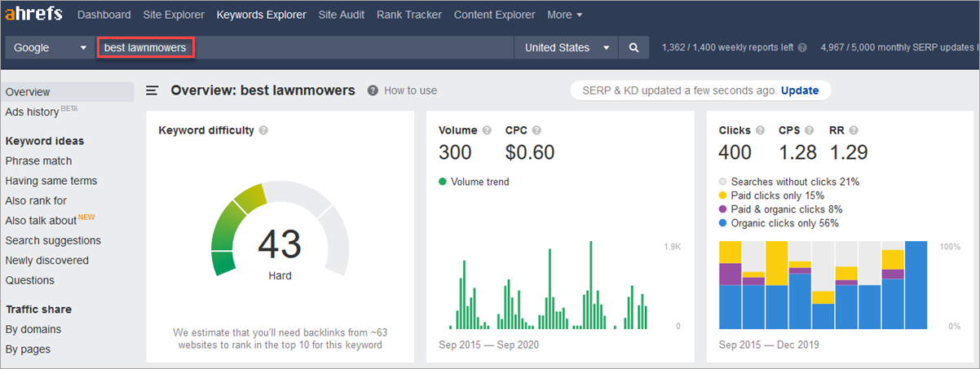Click help icon next to Keyword difficulty
Viewport: 980px width, 369px height.
[263, 130]
